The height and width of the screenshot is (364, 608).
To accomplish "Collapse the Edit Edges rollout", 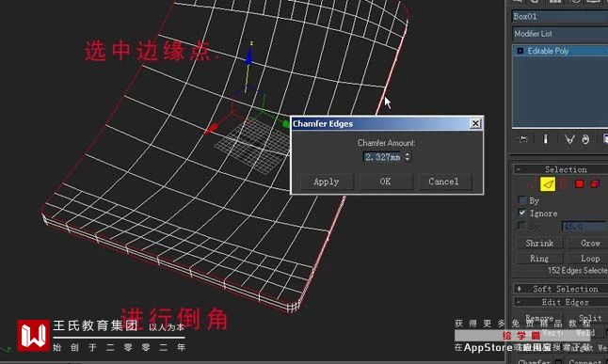I will (x=561, y=302).
